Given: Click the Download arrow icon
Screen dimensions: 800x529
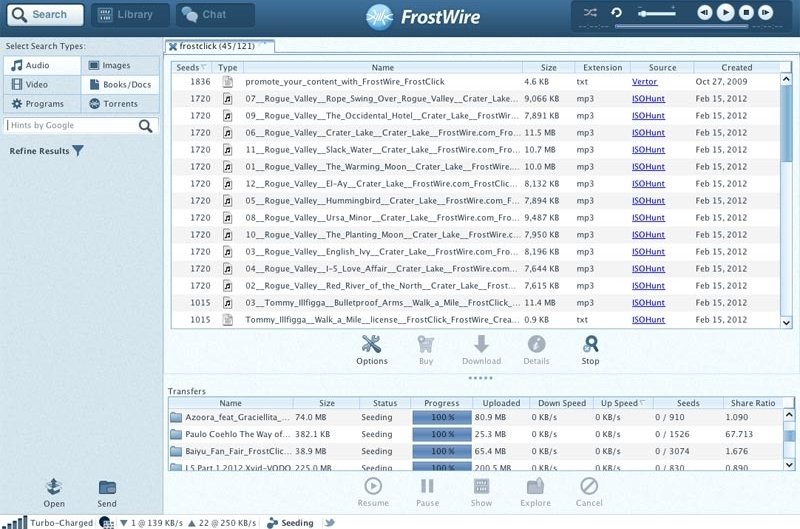Looking at the screenshot, I should (481, 350).
